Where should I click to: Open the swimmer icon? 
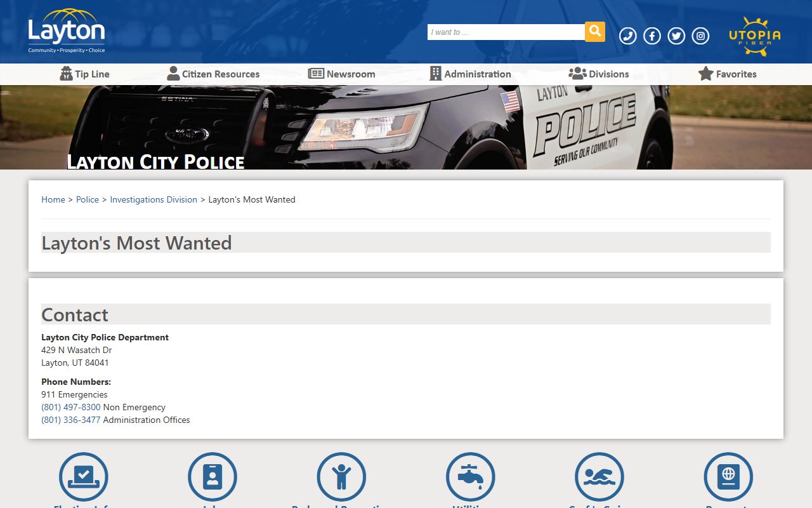pos(599,477)
